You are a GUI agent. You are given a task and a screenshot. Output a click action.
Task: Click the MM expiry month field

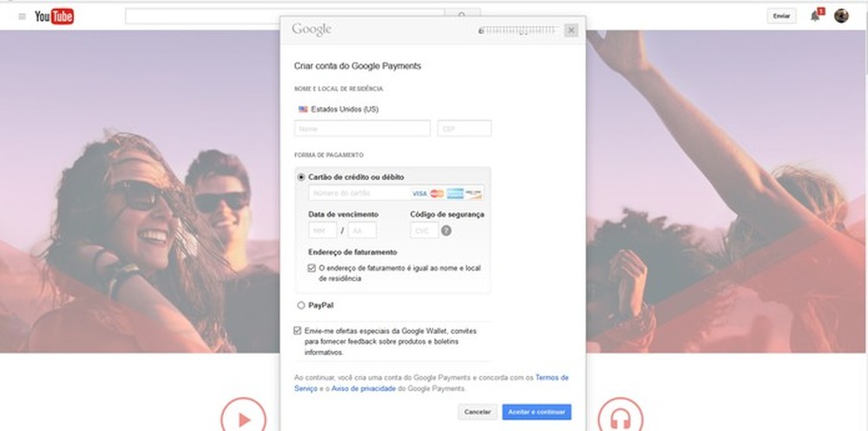(x=323, y=230)
